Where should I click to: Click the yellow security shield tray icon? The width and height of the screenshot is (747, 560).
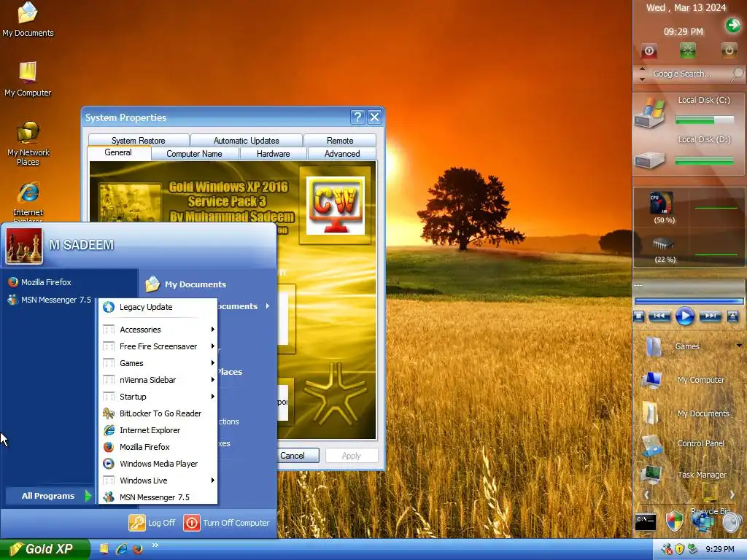point(679,549)
